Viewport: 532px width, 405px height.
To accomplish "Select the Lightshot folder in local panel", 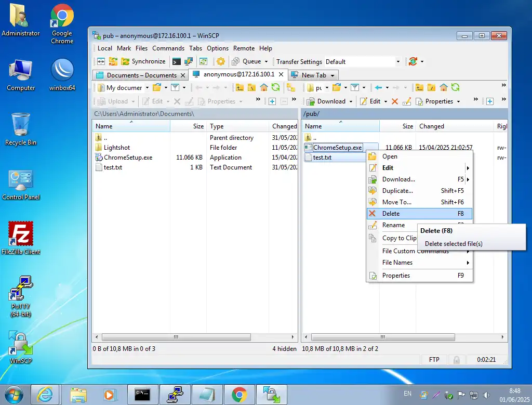I will pos(116,148).
